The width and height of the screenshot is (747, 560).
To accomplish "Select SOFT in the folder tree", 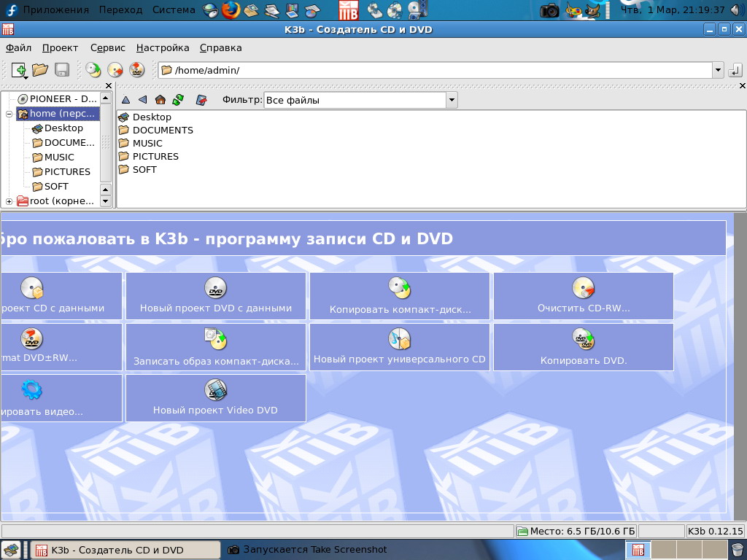I will click(x=50, y=187).
